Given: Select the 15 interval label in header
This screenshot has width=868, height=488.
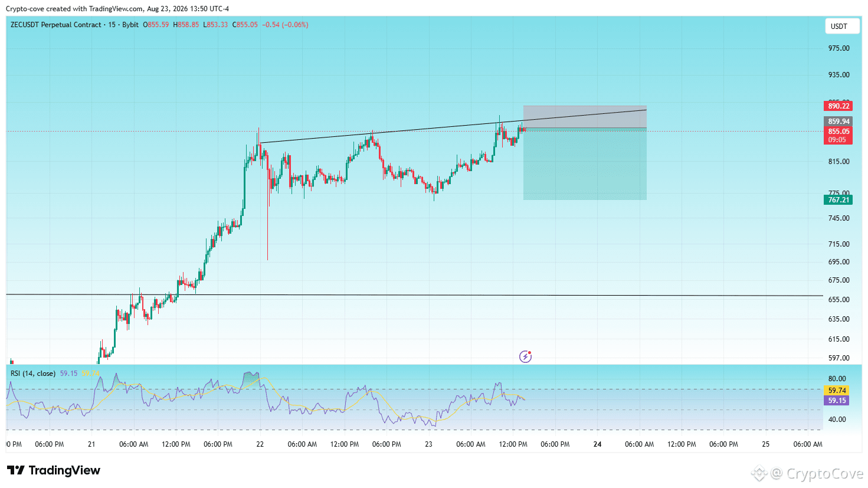Looking at the screenshot, I should tap(112, 25).
